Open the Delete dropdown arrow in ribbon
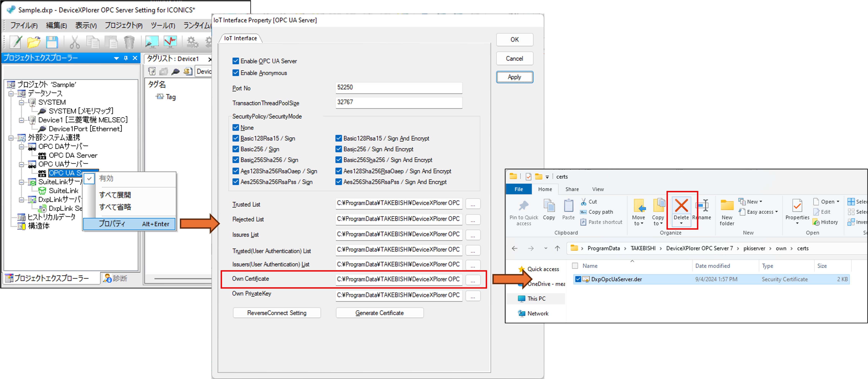This screenshot has width=868, height=379. click(x=681, y=224)
